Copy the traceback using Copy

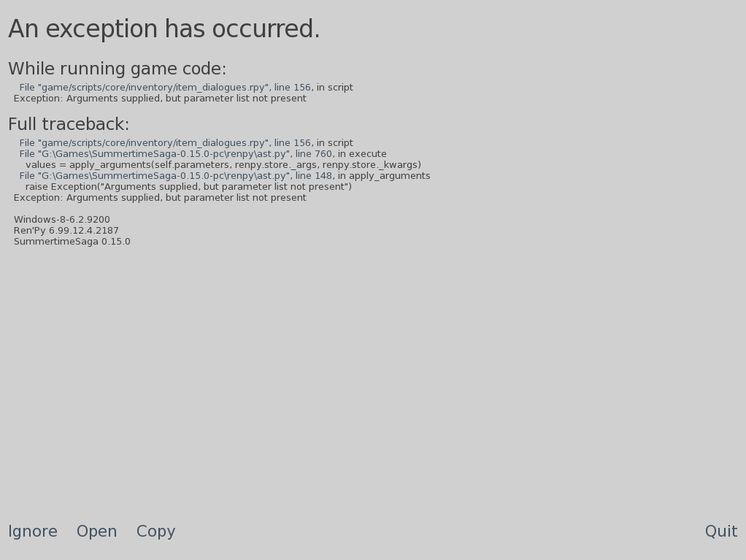point(155,532)
